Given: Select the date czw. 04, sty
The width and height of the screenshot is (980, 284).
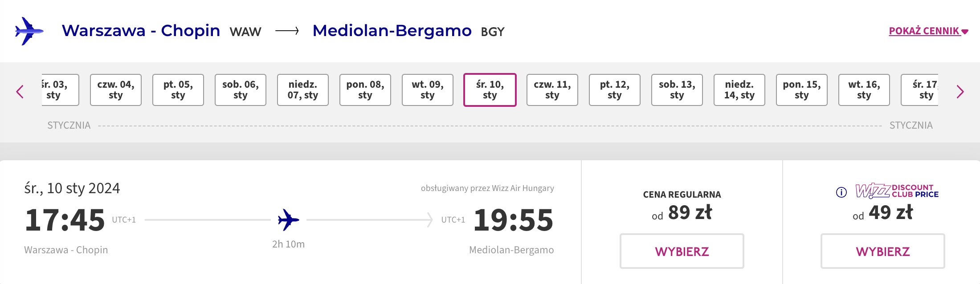Looking at the screenshot, I should (116, 90).
